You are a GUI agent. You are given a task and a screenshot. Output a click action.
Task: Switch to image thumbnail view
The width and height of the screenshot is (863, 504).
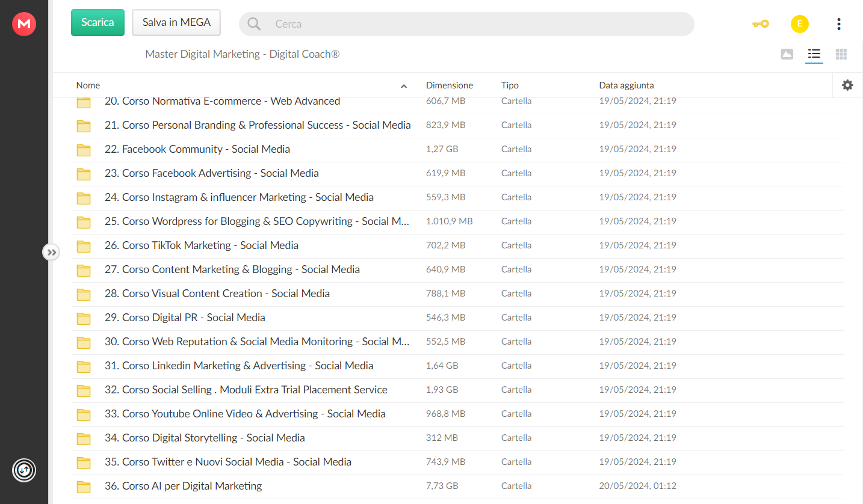pyautogui.click(x=787, y=54)
